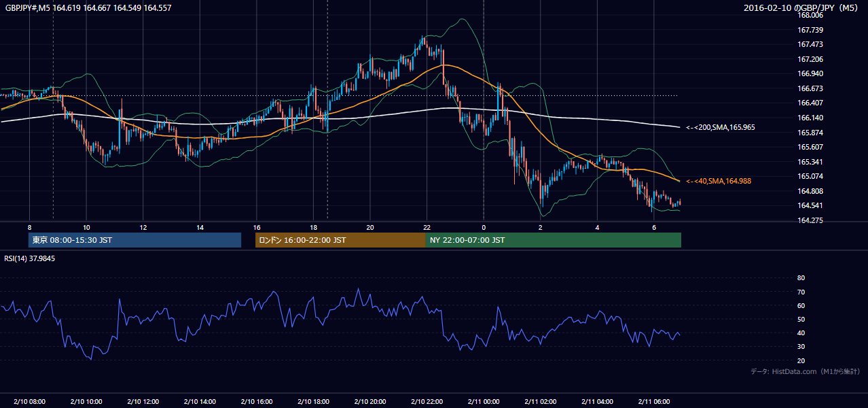Click RSI scale level 20
The height and width of the screenshot is (408, 868).
(801, 360)
